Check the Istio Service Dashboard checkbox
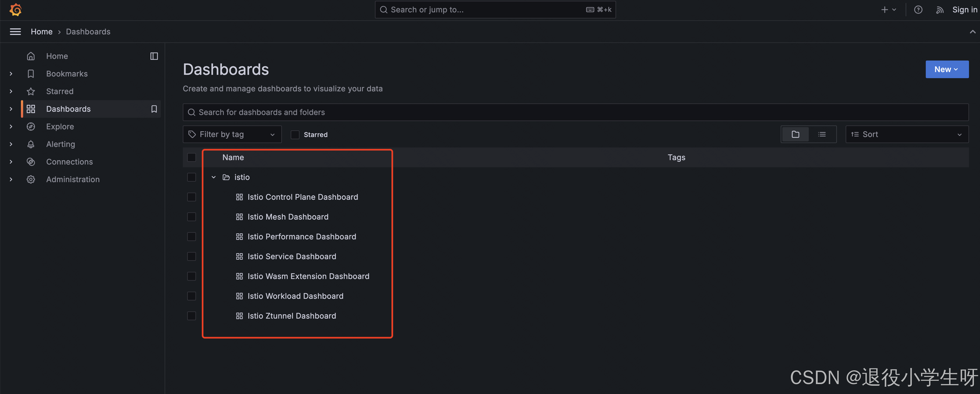Viewport: 980px width, 394px height. point(191,256)
